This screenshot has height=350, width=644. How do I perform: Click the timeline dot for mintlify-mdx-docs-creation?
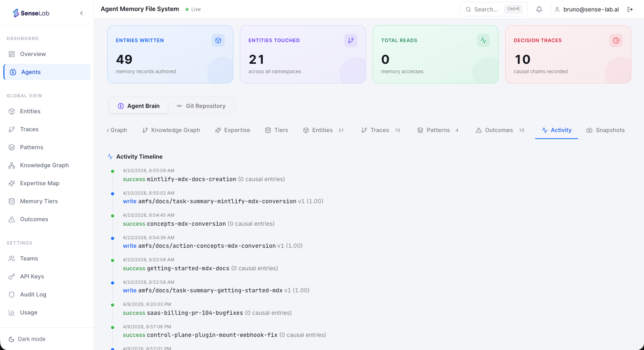coord(113,171)
